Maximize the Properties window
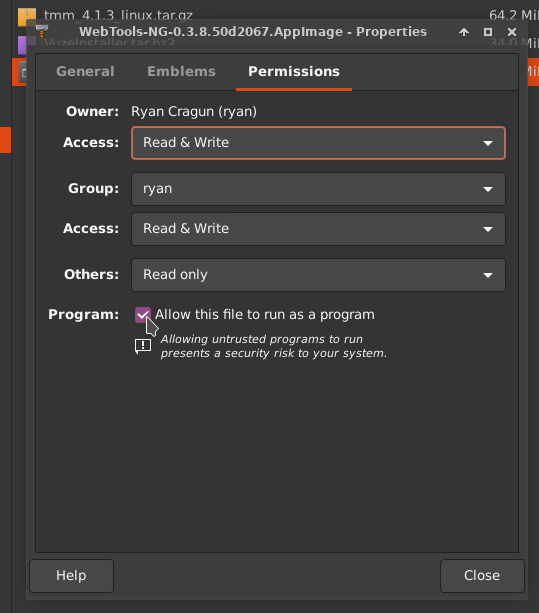Image resolution: width=539 pixels, height=613 pixels. (x=488, y=32)
